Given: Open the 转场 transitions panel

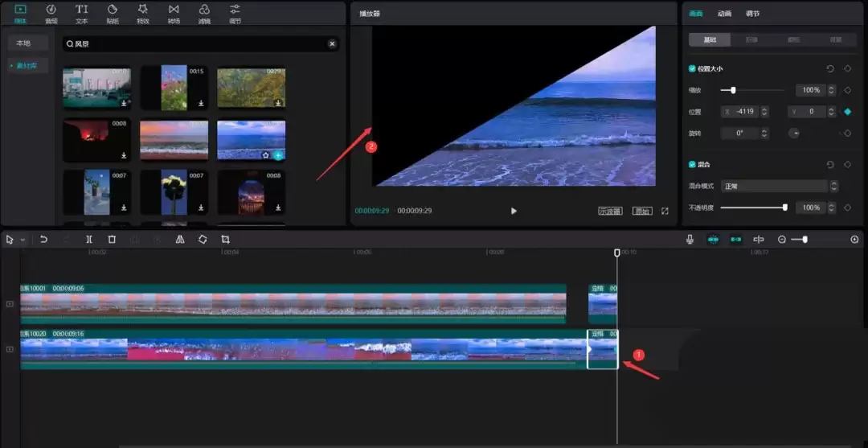Looking at the screenshot, I should [x=174, y=13].
